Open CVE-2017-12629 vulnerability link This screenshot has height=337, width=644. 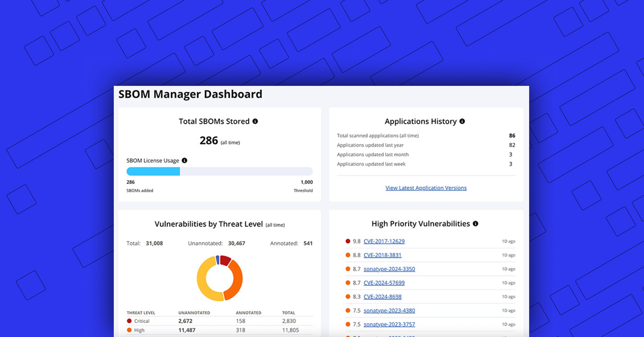tap(384, 241)
